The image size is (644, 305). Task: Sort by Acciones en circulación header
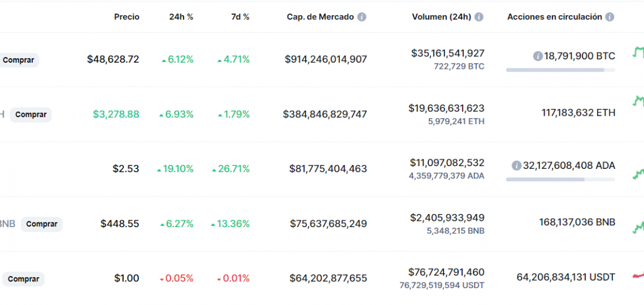pos(555,17)
